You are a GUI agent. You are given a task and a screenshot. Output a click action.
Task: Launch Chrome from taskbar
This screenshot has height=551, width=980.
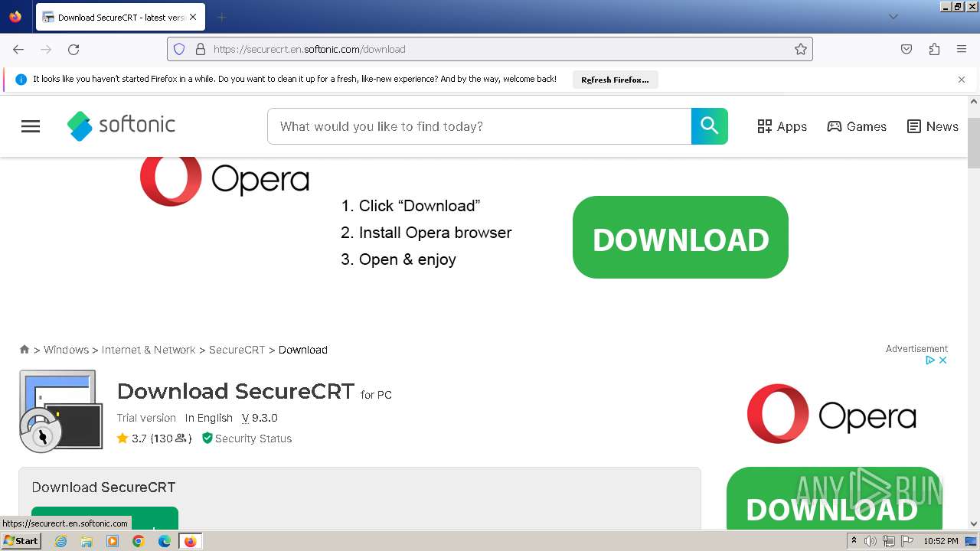click(139, 541)
